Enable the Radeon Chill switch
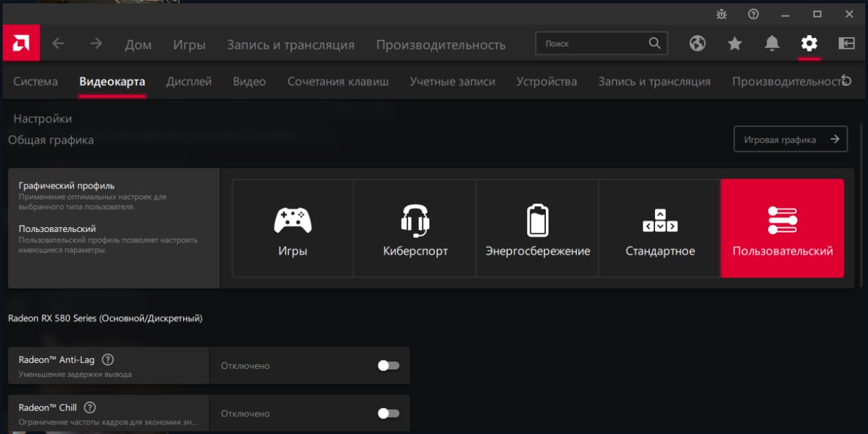 point(389,414)
